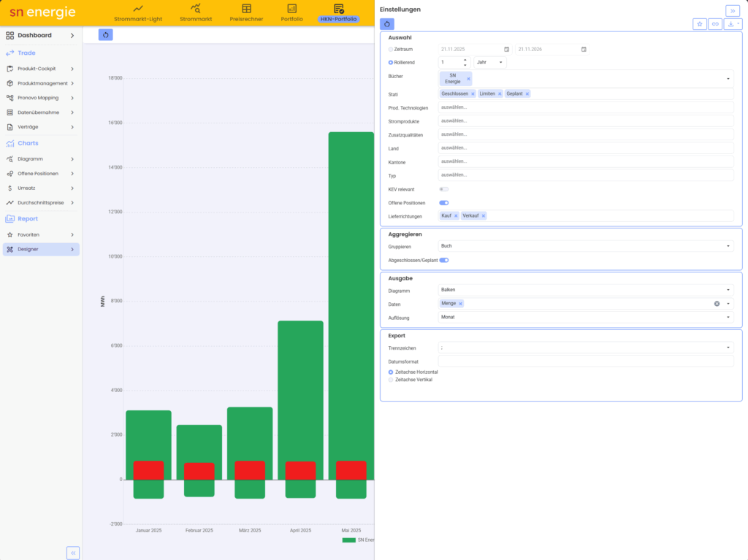Screen dimensions: 748x560
Task: Toggle the Abgeschlossen/Geplant switch
Action: [443, 261]
